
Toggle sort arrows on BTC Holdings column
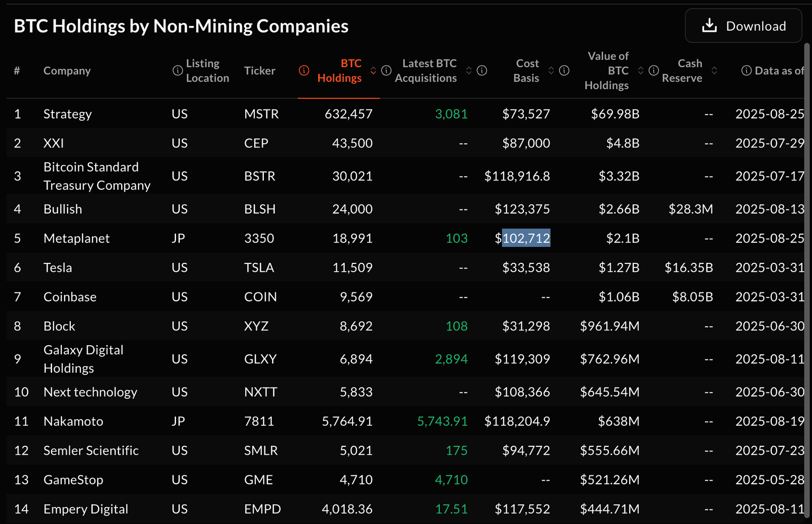(x=373, y=71)
